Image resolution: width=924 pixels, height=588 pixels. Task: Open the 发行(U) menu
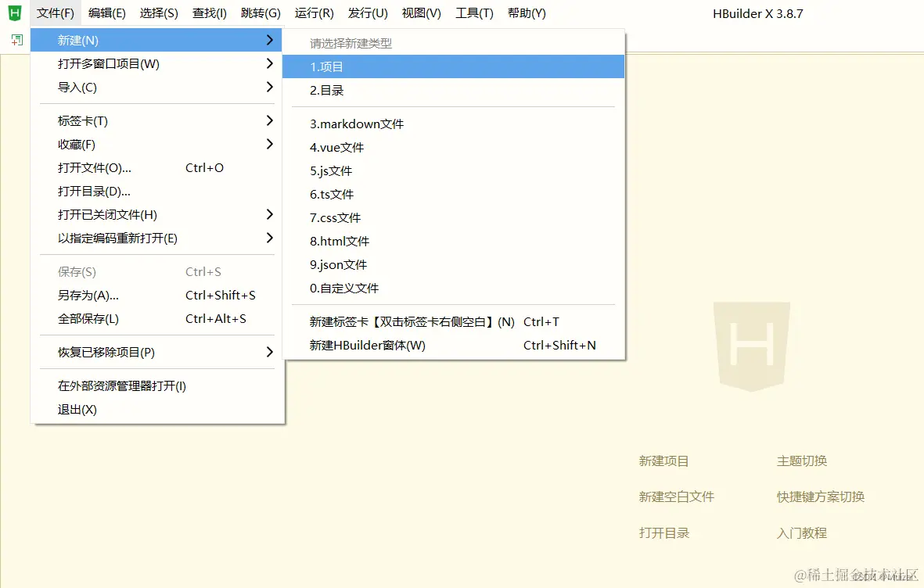(368, 13)
